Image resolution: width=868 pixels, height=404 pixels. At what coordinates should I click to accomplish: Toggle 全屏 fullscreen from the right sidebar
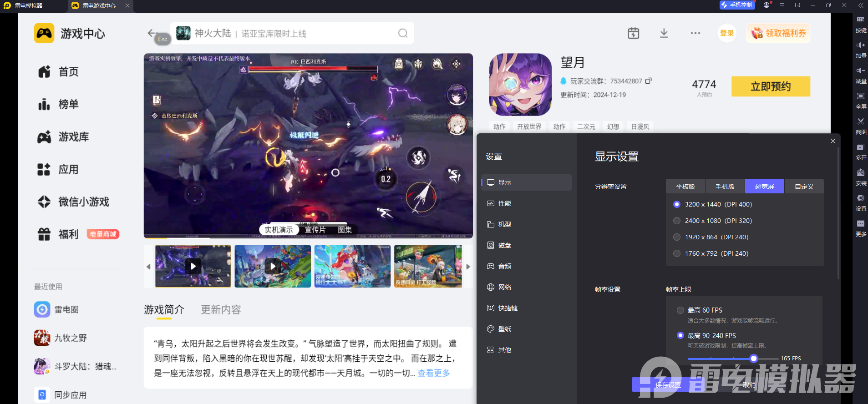coord(861,101)
